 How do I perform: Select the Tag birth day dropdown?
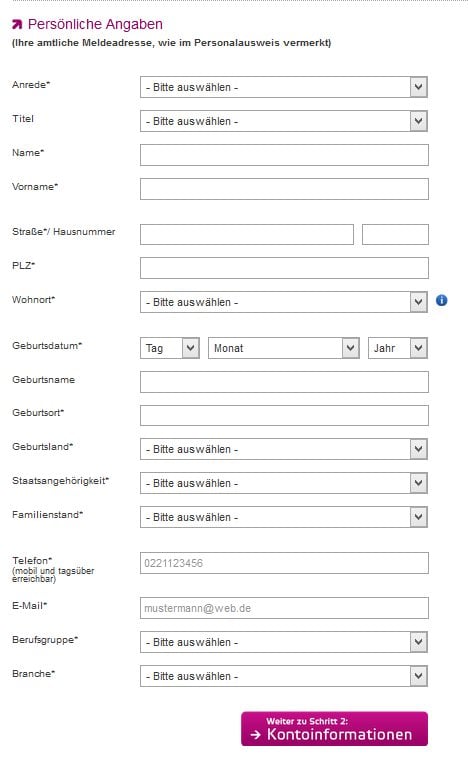pos(170,348)
